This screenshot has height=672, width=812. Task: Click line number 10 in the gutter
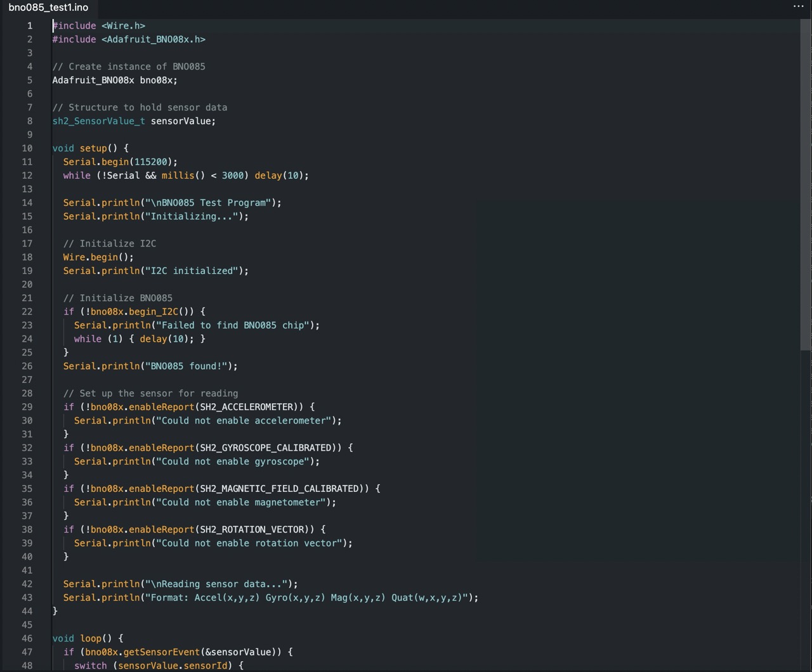click(27, 148)
